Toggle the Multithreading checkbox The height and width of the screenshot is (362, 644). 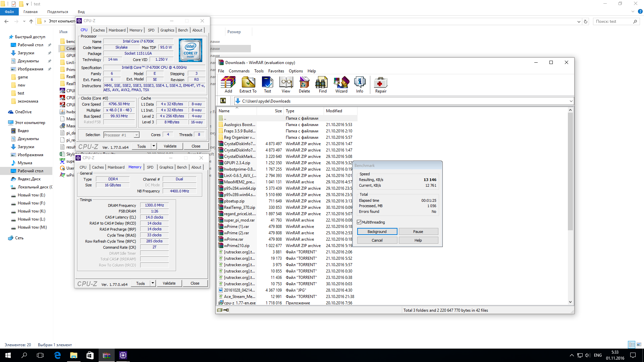point(359,222)
